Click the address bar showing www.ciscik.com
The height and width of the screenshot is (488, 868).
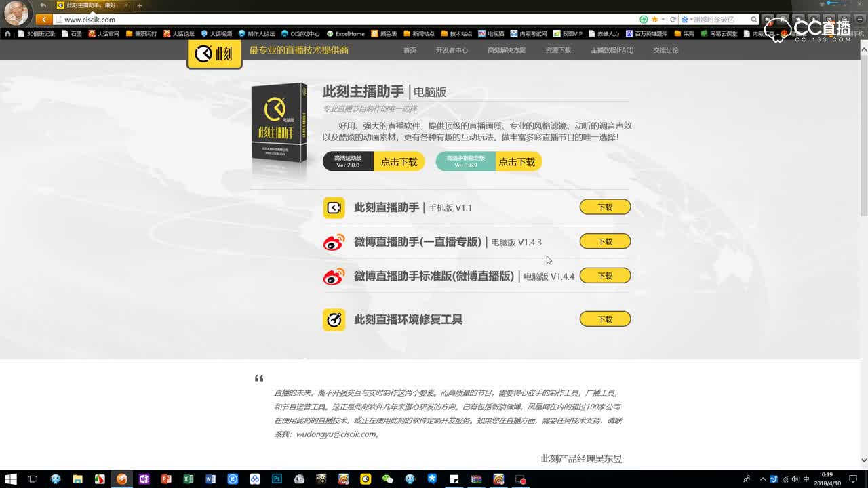pyautogui.click(x=346, y=20)
